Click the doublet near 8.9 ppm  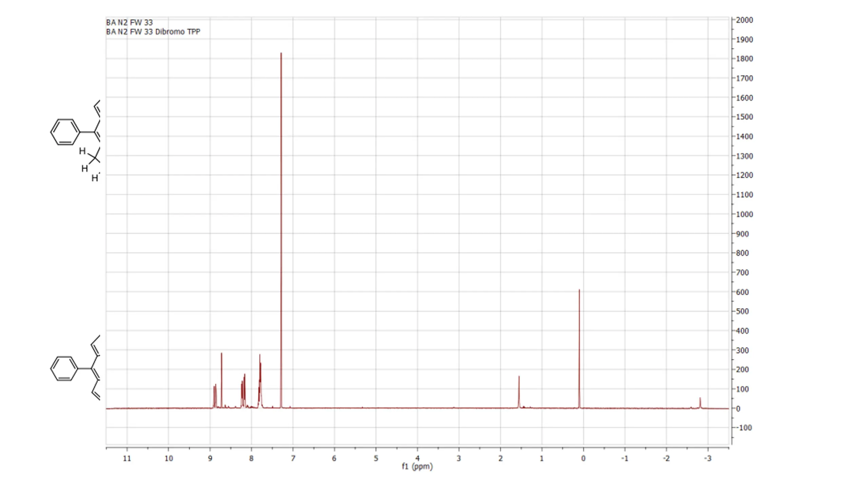point(215,396)
